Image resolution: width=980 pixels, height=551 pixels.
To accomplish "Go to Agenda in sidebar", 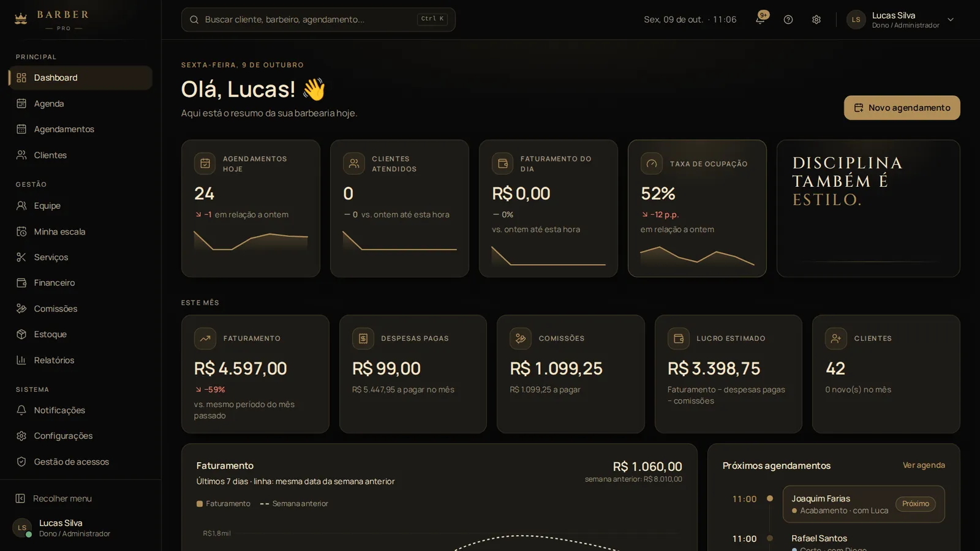I will click(80, 103).
